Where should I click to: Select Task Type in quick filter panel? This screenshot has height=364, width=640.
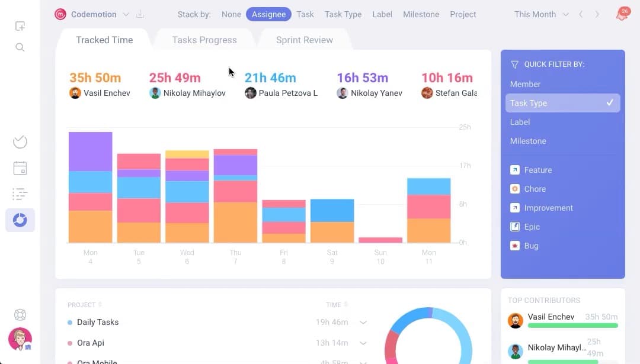563,103
